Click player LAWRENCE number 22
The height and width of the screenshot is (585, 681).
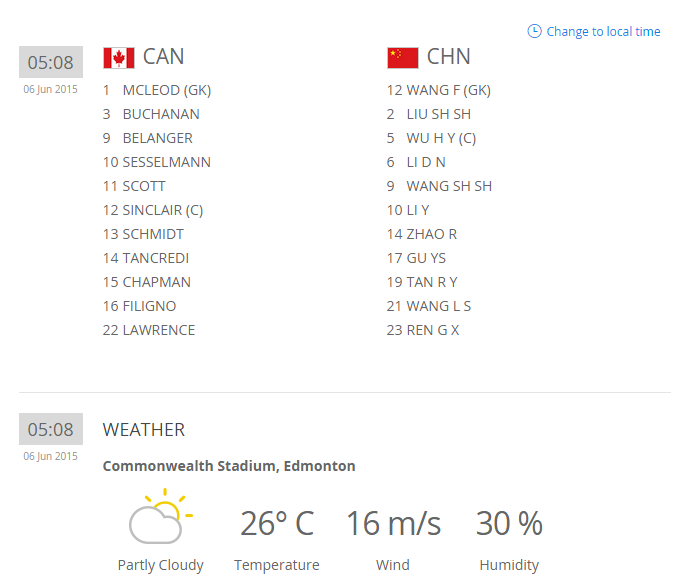[158, 330]
